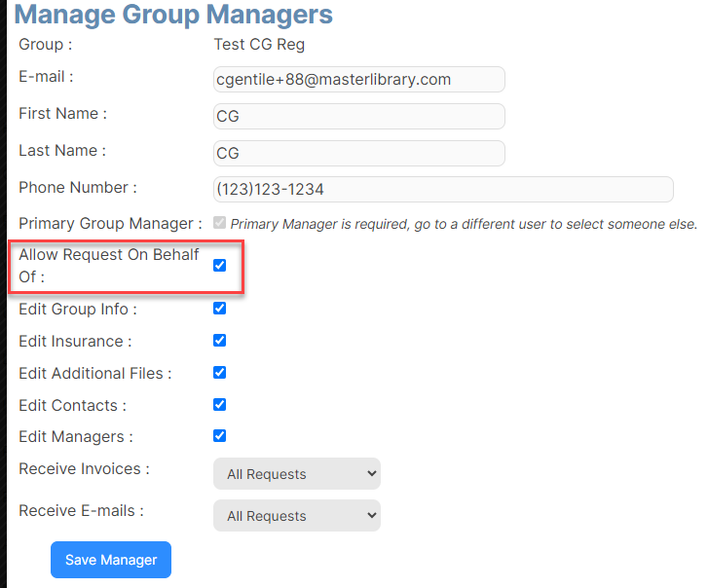Click the Receive E-mails dropdown chevron
The image size is (708, 588).
coord(372,515)
